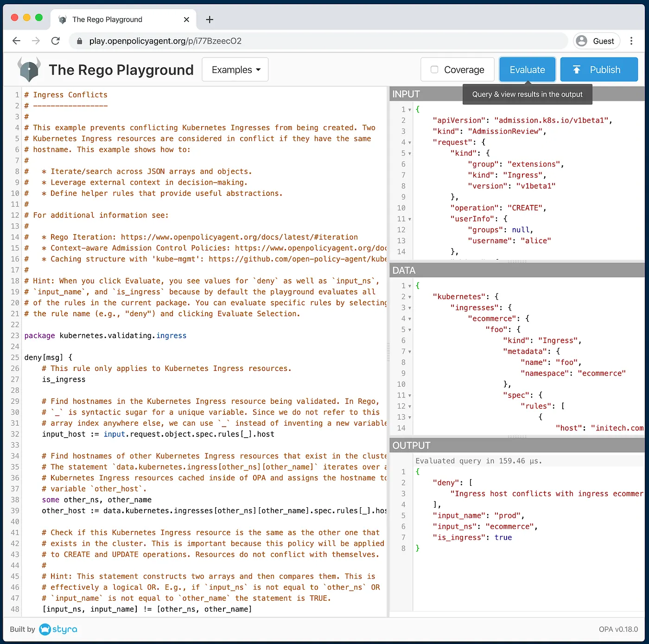Click '# Ingress Conflicts' comment on line 1
This screenshot has width=649, height=644.
(x=66, y=95)
